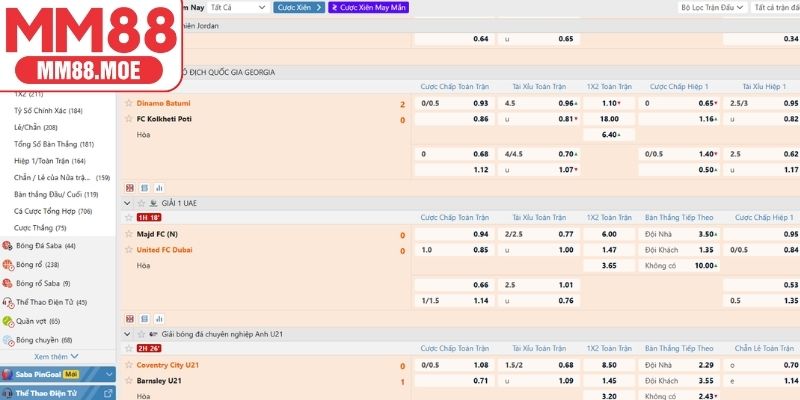This screenshot has width=800, height=400.
Task: Click the Bóng chuyền volleyball icon
Action: 8,340
